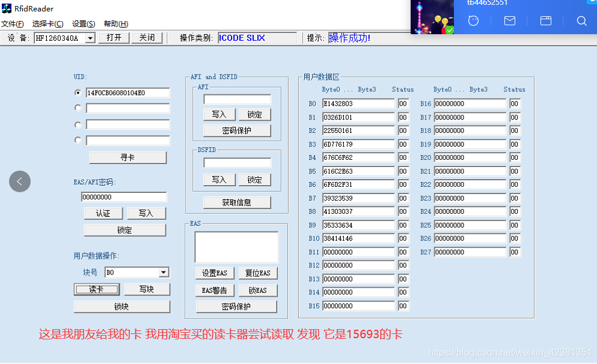
Task: Select the third UID radio button
Action: tap(78, 124)
